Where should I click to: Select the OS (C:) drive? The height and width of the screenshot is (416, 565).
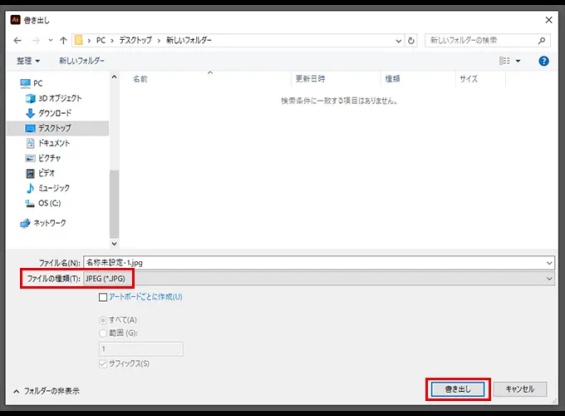pos(43,203)
